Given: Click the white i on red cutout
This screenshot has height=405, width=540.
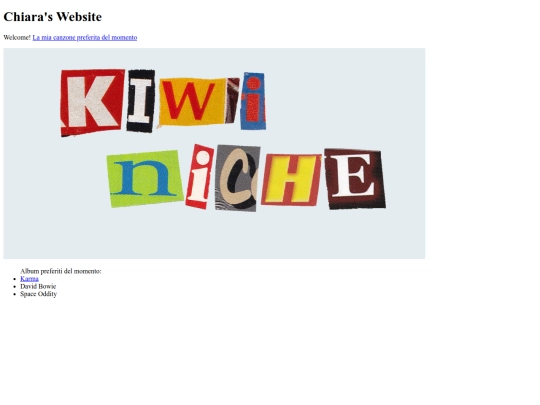Looking at the screenshot, I should 199,176.
